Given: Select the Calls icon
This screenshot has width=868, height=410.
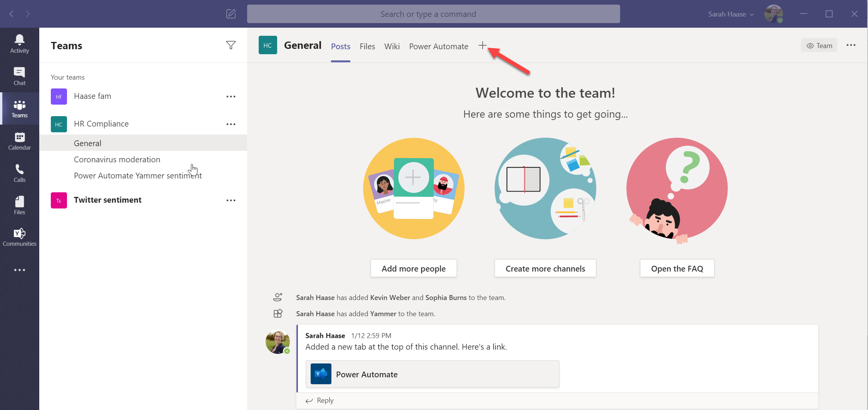Looking at the screenshot, I should (19, 172).
